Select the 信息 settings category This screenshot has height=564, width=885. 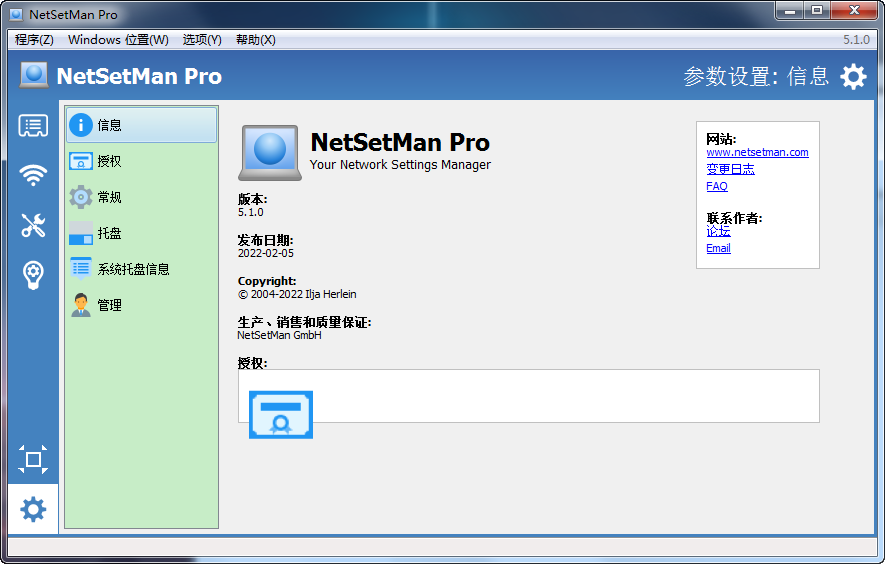(142, 125)
